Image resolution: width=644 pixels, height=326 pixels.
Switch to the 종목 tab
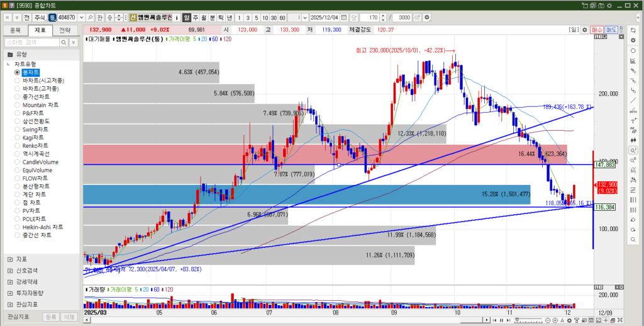(x=16, y=30)
